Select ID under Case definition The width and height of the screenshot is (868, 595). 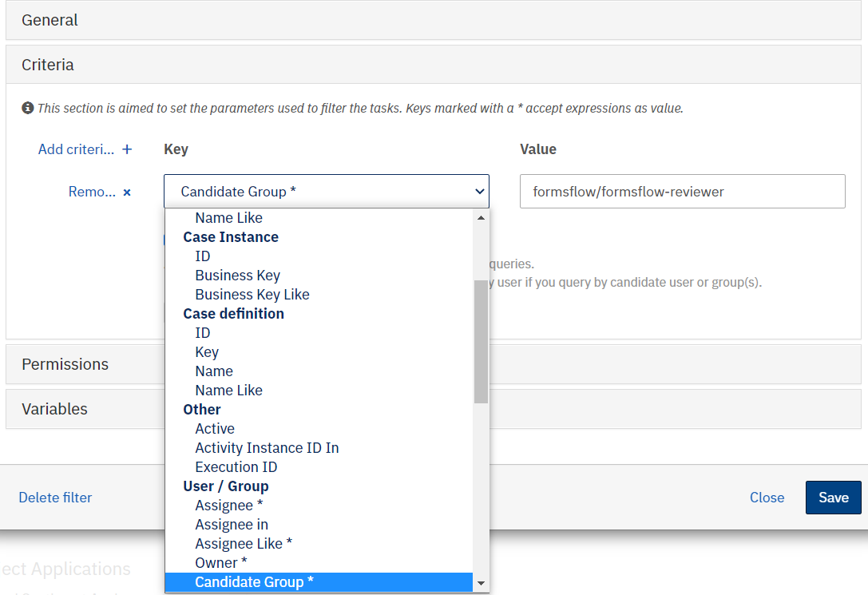point(319,333)
